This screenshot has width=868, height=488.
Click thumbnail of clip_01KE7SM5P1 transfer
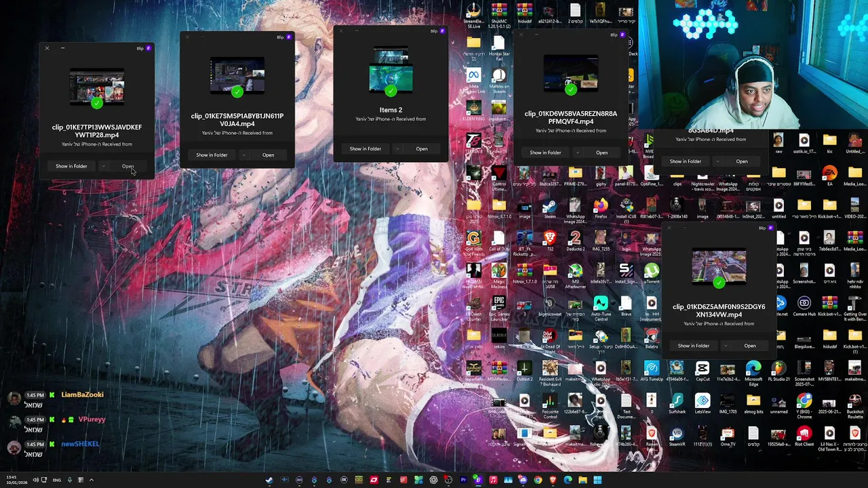click(237, 76)
